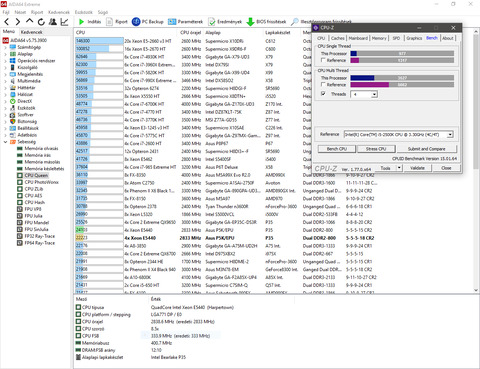Switch to the Graphics tab in CPU-Z
Screen dimensions: 480x369
[414, 38]
